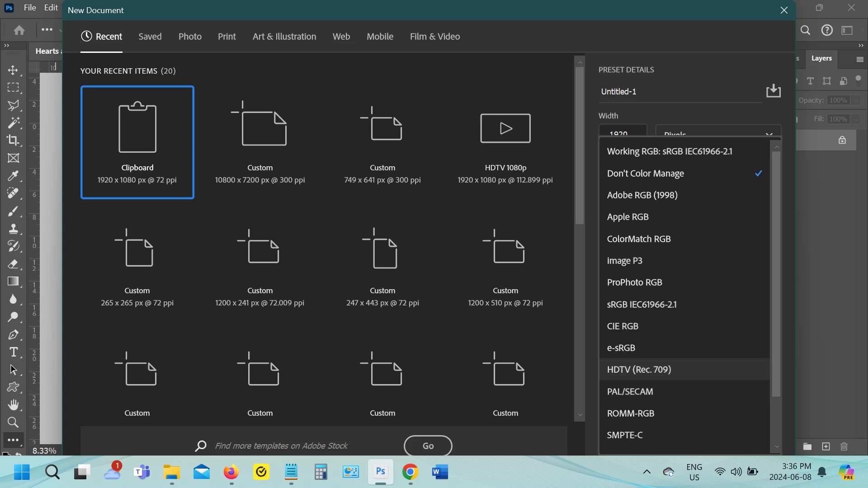This screenshot has height=488, width=868.
Task: Click the layer lock icon
Action: tap(842, 140)
